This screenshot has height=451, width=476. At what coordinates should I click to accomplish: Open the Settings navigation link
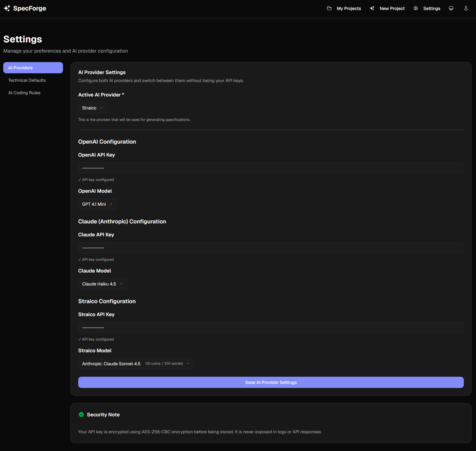point(432,8)
